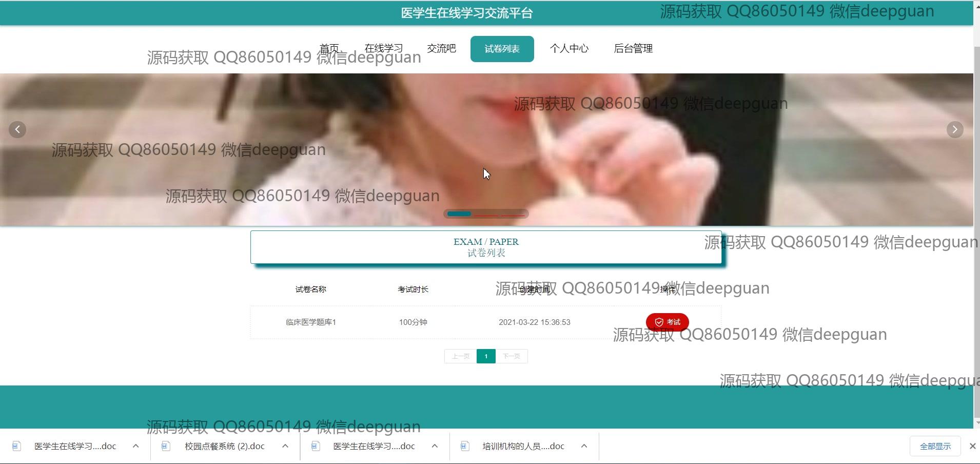Show the previous carousel banner image
The width and height of the screenshot is (980, 464).
click(17, 129)
